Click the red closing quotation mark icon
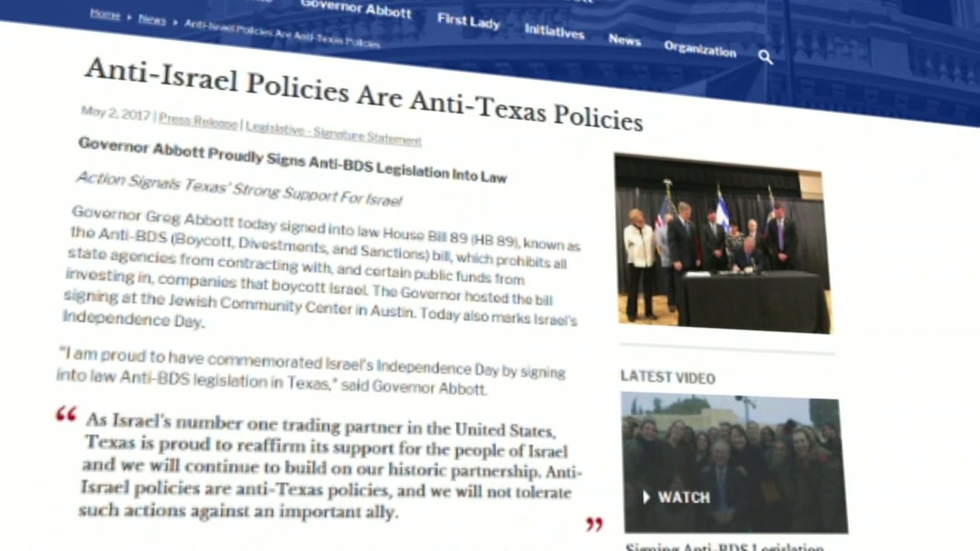 click(594, 524)
